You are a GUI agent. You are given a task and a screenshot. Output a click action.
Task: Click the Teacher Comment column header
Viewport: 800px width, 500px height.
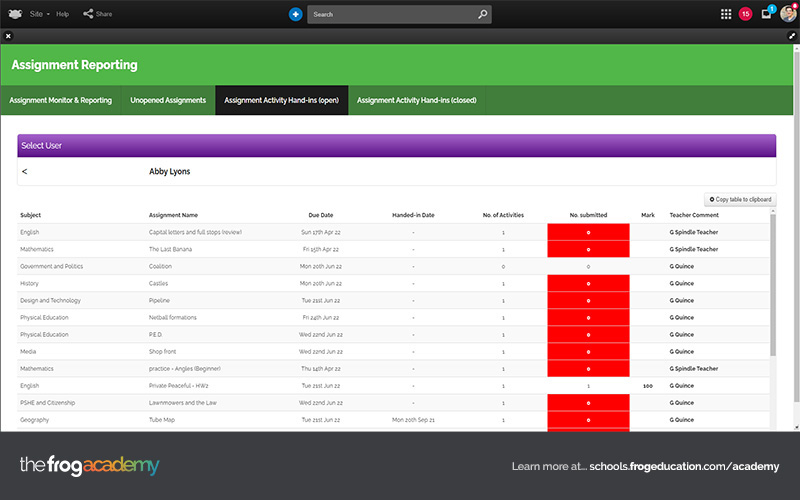[x=694, y=215]
